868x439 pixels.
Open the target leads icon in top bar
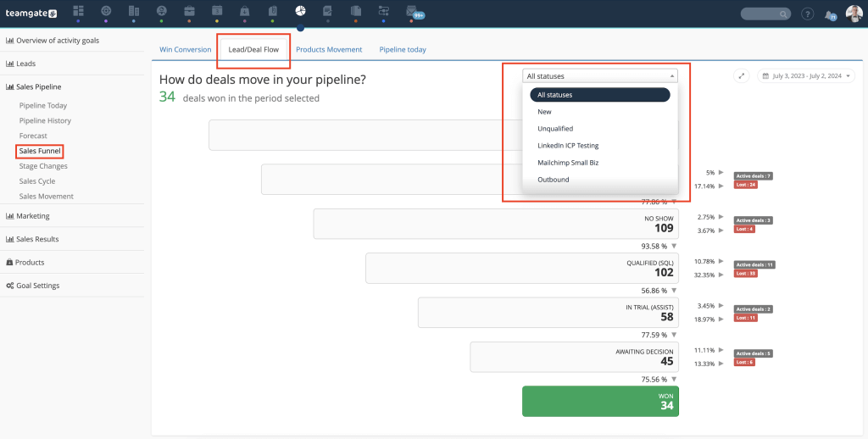[106, 11]
